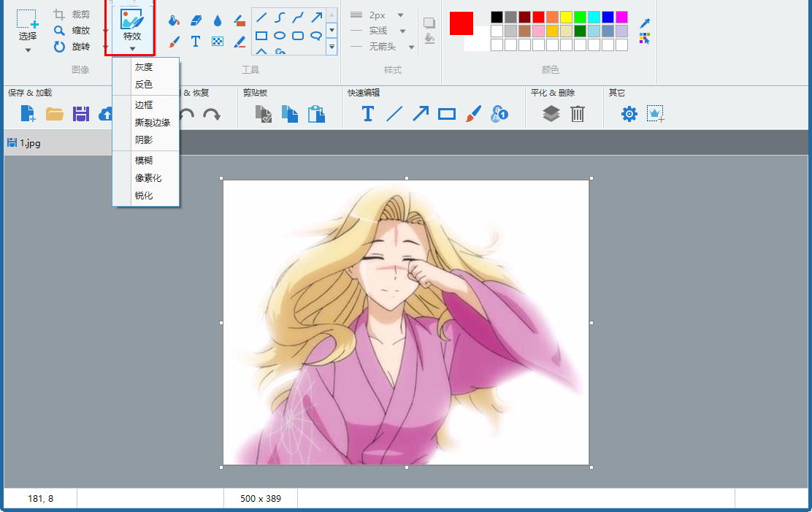Click the redo arrow icon
812x512 pixels.
click(x=211, y=114)
